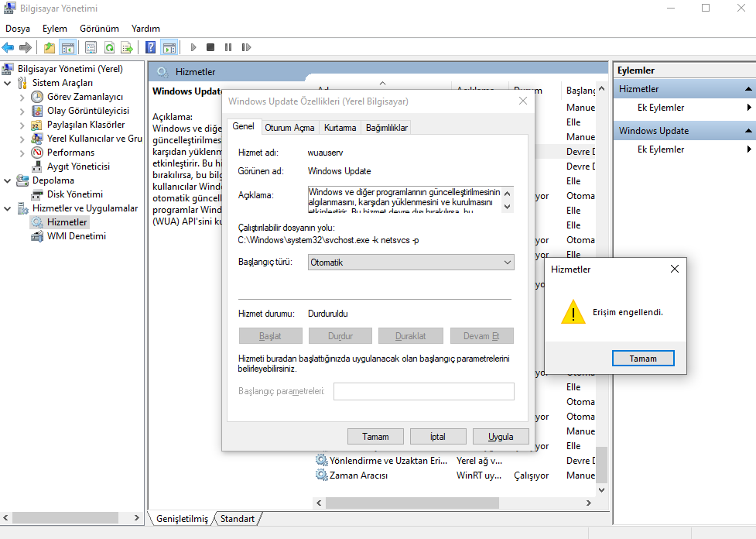Click the services list vertical scroll-down arrow
This screenshot has width=756, height=539.
[602, 489]
